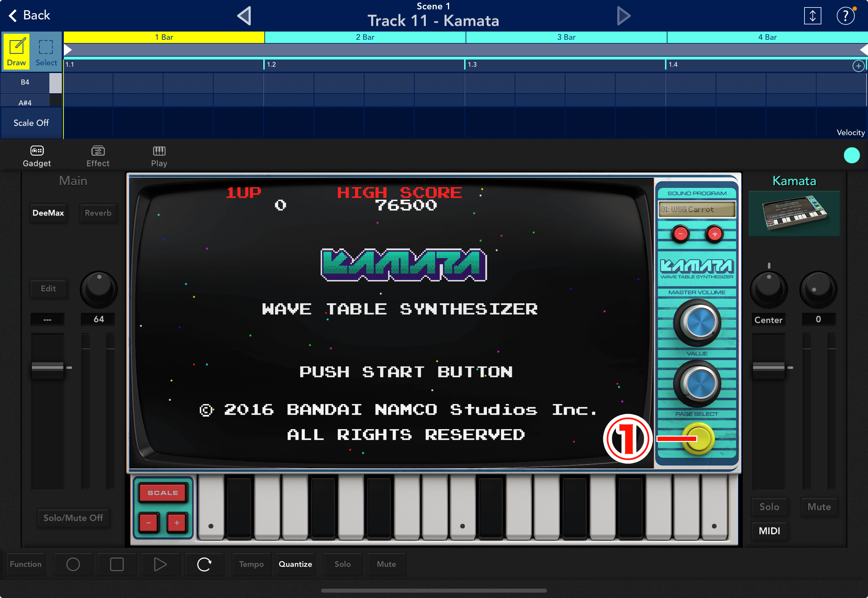Select the 4 Bar segment
Image resolution: width=868 pixels, height=598 pixels.
click(767, 37)
